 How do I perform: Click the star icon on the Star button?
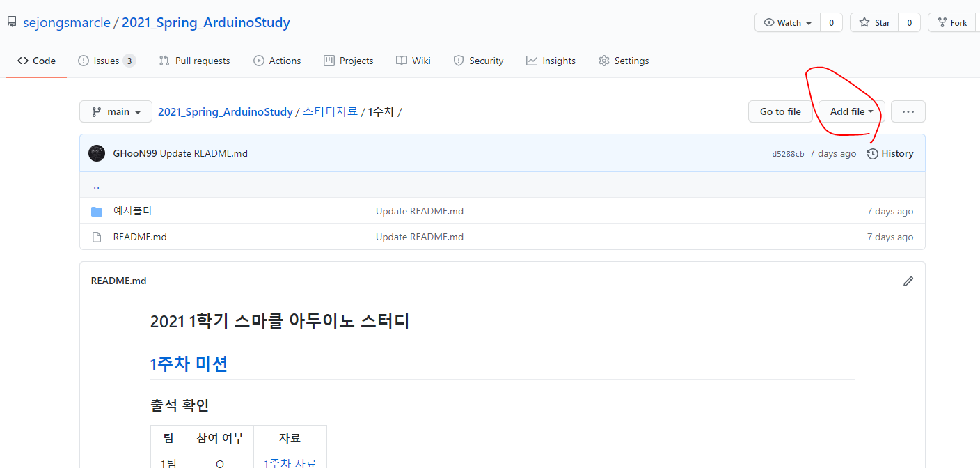864,22
